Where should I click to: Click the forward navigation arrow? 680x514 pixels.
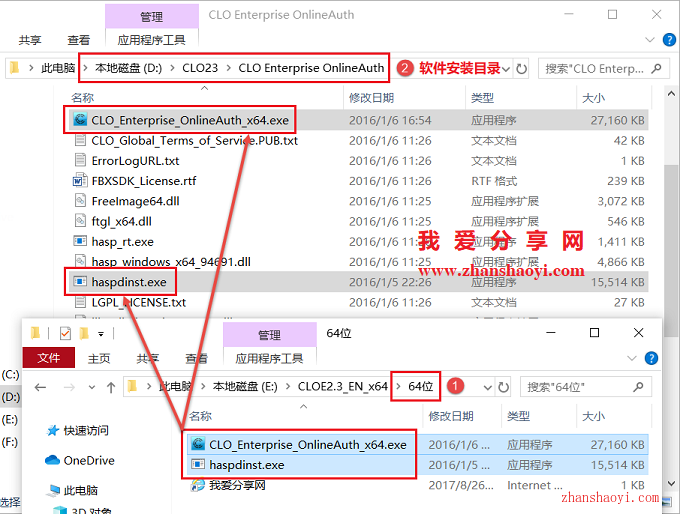pyautogui.click(x=69, y=387)
